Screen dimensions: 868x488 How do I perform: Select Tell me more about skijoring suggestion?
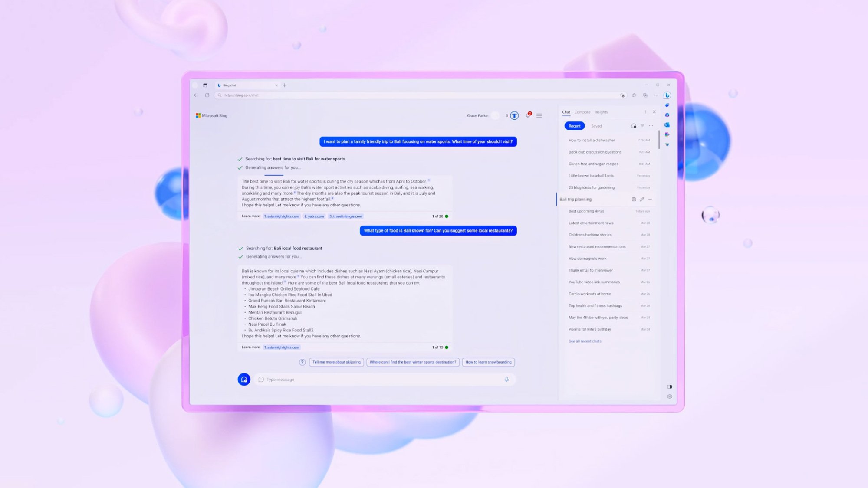[x=335, y=362]
